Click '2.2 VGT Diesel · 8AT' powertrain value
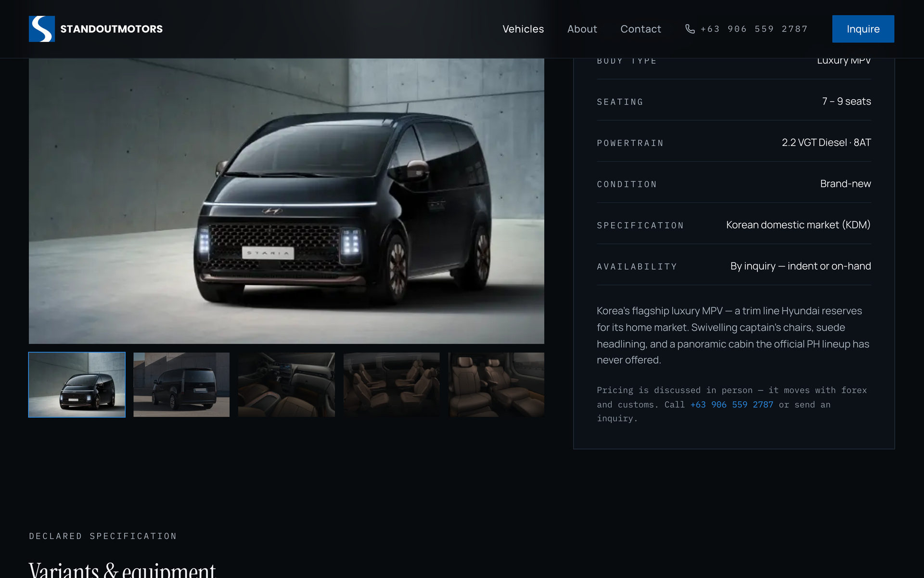Image resolution: width=924 pixels, height=578 pixels. [826, 143]
